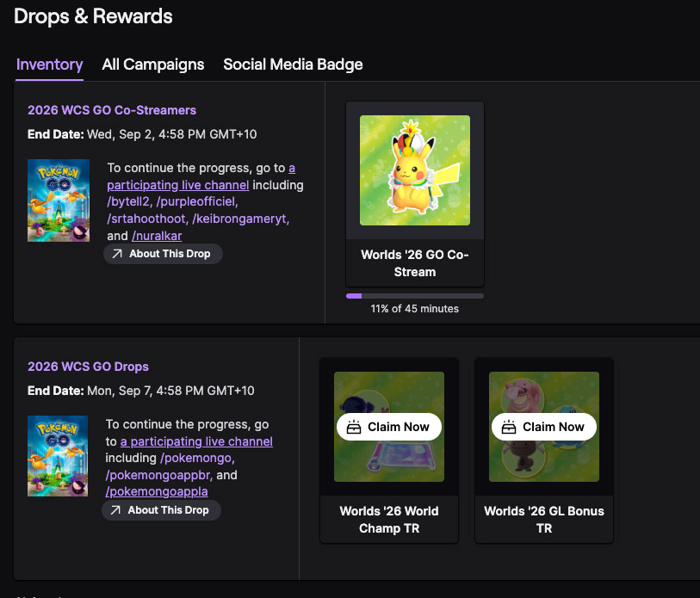Open the 2026 WCS GO Drops campaign link
700x598 pixels.
pos(88,367)
